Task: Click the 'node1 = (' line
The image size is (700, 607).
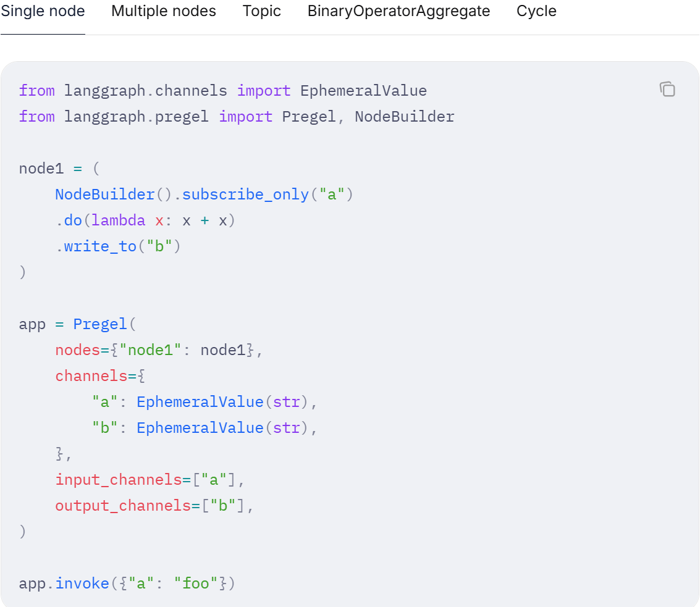Action: tap(59, 169)
